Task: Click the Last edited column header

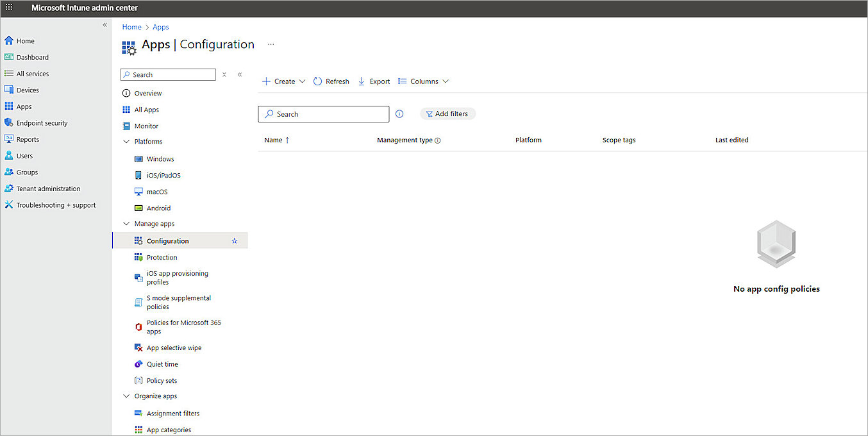Action: (x=732, y=140)
